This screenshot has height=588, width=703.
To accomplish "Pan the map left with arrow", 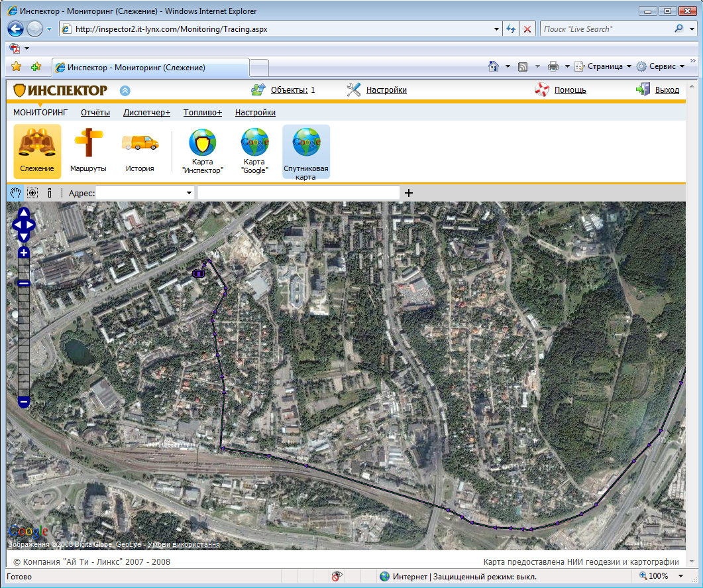I will click(x=16, y=225).
